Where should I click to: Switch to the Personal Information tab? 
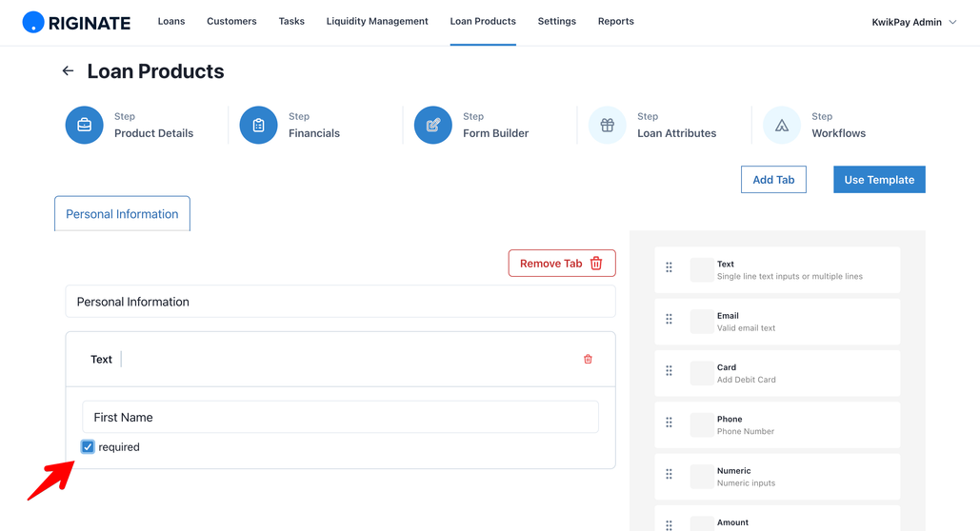coord(123,214)
